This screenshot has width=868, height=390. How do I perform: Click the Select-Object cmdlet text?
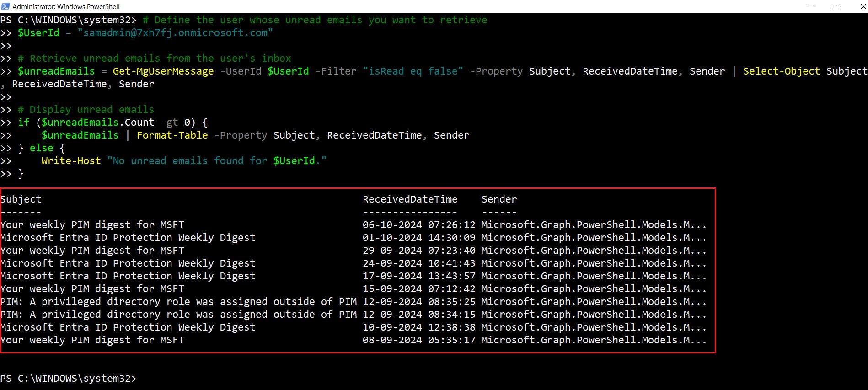pos(781,71)
